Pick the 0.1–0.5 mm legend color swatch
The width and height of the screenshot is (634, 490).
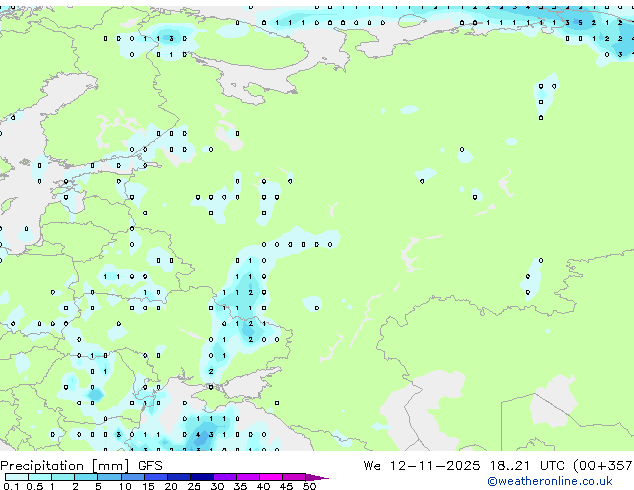pos(17,477)
